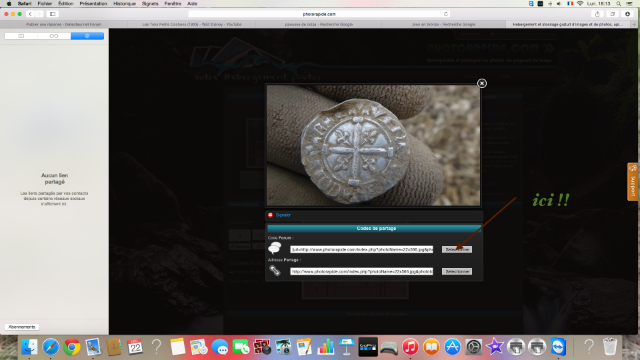The image size is (640, 360).
Task: Switch sidebar to Reading List view
Action: point(54,36)
